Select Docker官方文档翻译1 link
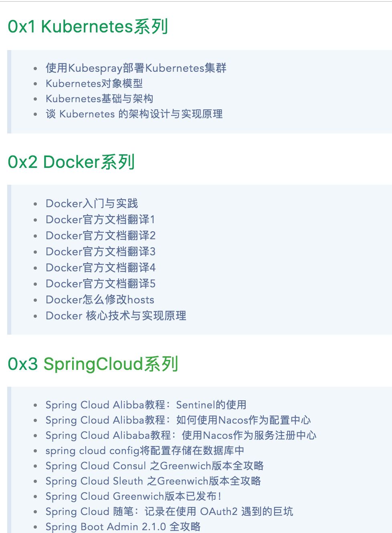 point(100,220)
